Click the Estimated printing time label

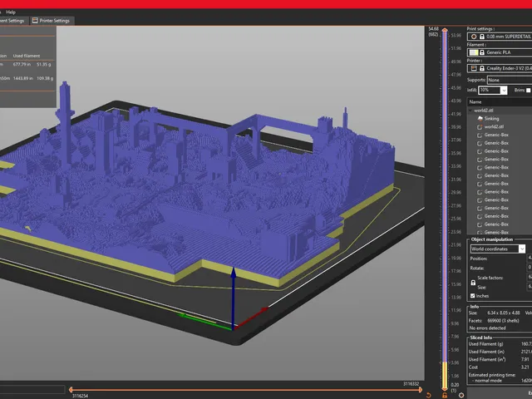coord(492,375)
